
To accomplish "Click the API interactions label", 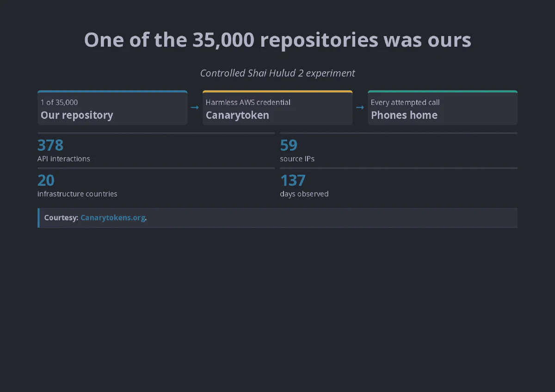I will [64, 159].
